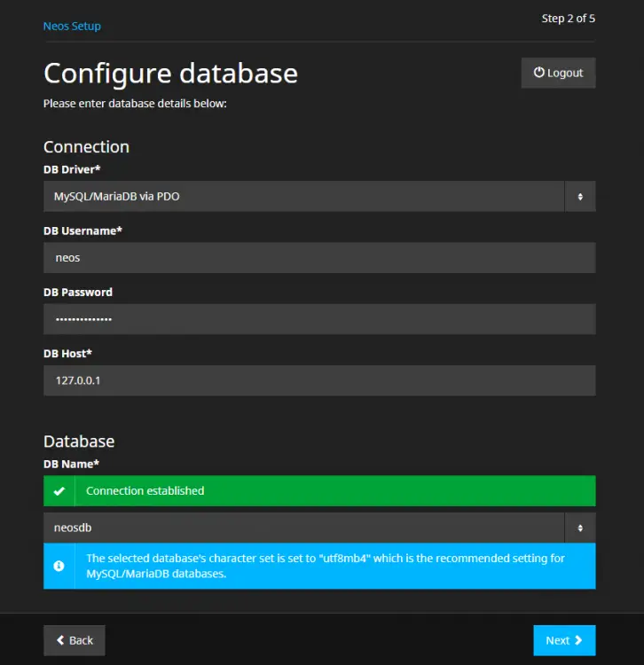Click the Step 2 of 5 indicator
Image resolution: width=644 pixels, height=665 pixels.
[x=568, y=19]
